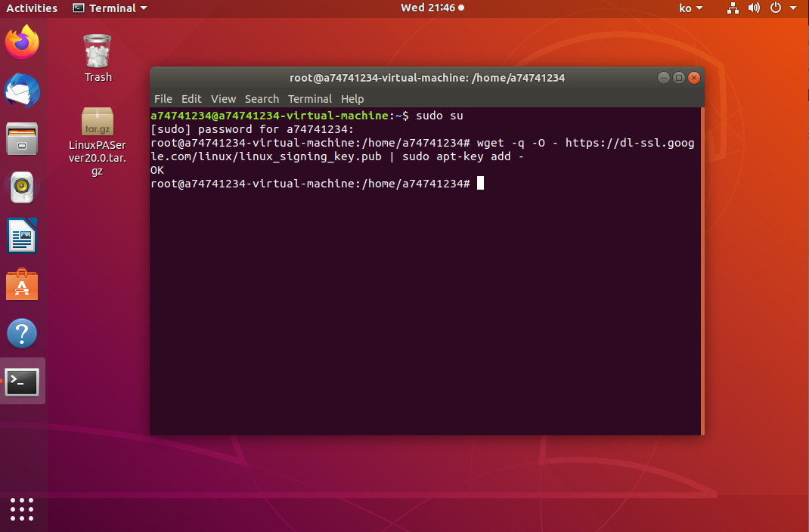Click the '[sudo] password for a74741234:' line
Image resolution: width=809 pixels, height=532 pixels.
click(x=253, y=129)
